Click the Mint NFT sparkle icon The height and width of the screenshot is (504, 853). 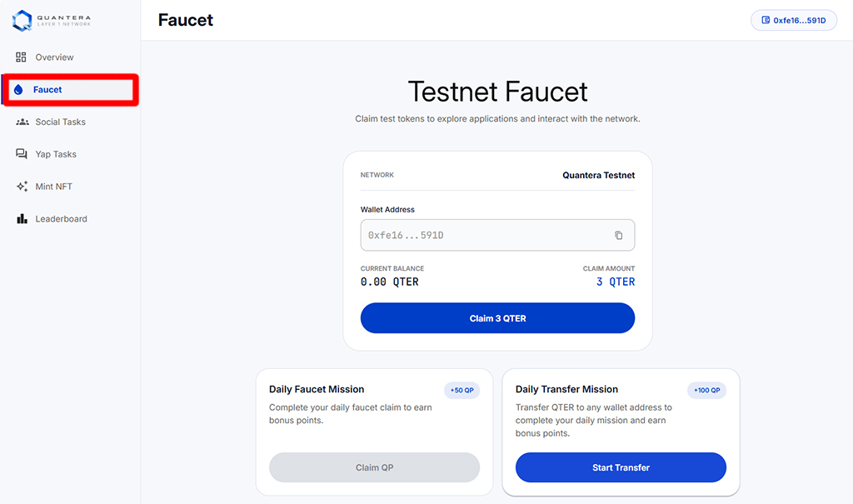point(22,186)
